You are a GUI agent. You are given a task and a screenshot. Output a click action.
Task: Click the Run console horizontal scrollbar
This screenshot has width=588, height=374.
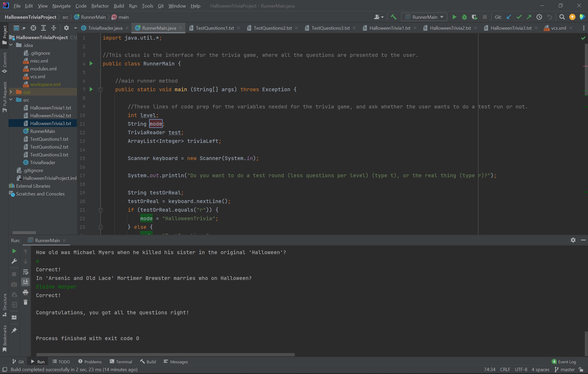click(x=166, y=354)
